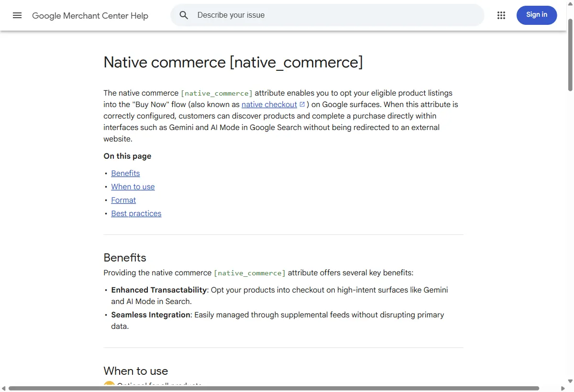The image size is (574, 392).
Task: Click the external link icon after native checkout
Action: click(302, 104)
